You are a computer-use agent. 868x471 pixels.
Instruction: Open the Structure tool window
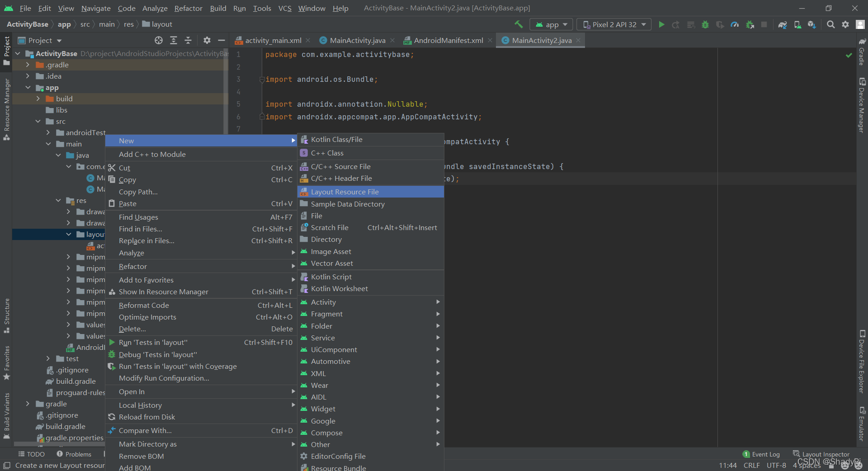pos(6,316)
